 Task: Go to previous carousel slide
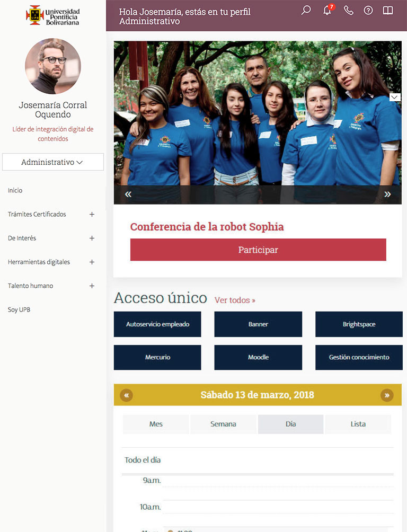pos(128,194)
